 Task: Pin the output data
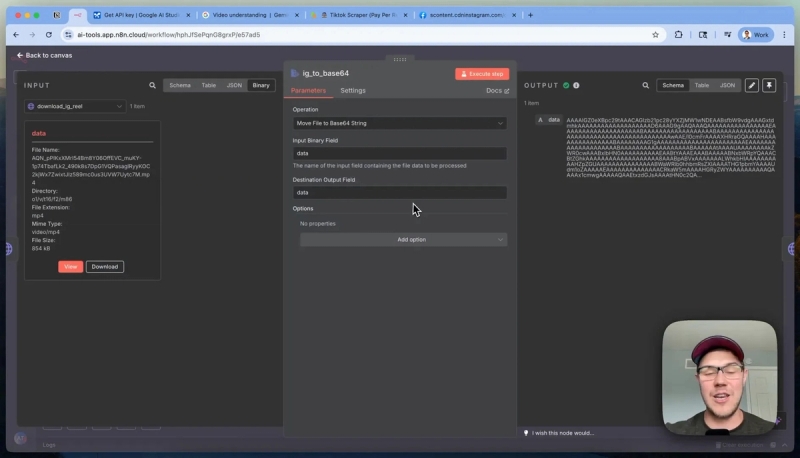pyautogui.click(x=769, y=86)
